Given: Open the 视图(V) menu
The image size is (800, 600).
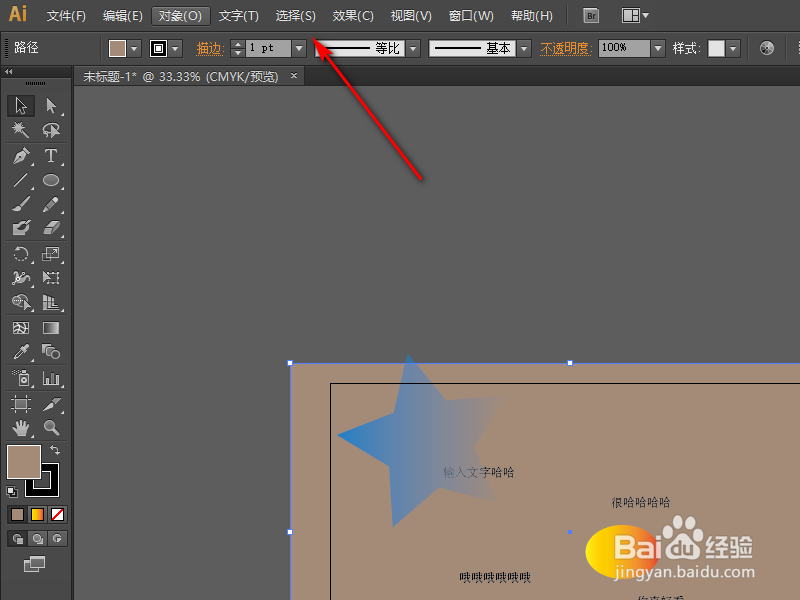Looking at the screenshot, I should pyautogui.click(x=411, y=16).
